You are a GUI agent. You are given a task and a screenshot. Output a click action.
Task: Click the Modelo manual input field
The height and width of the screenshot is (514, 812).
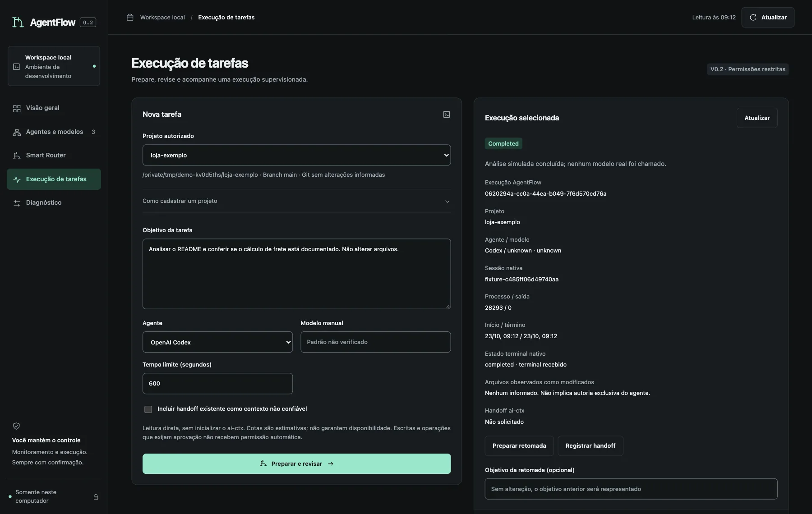(375, 342)
